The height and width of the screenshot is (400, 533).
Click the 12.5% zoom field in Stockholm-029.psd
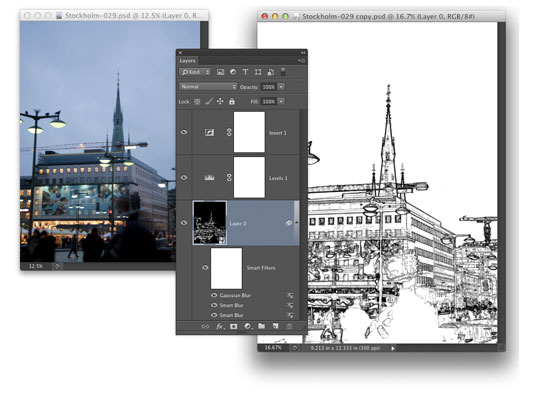(36, 266)
